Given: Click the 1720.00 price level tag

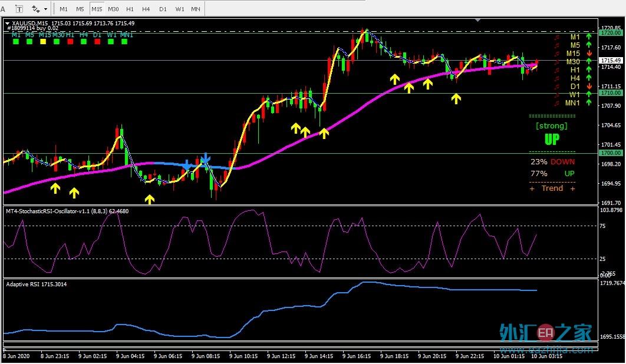Looking at the screenshot, I should coord(611,33).
